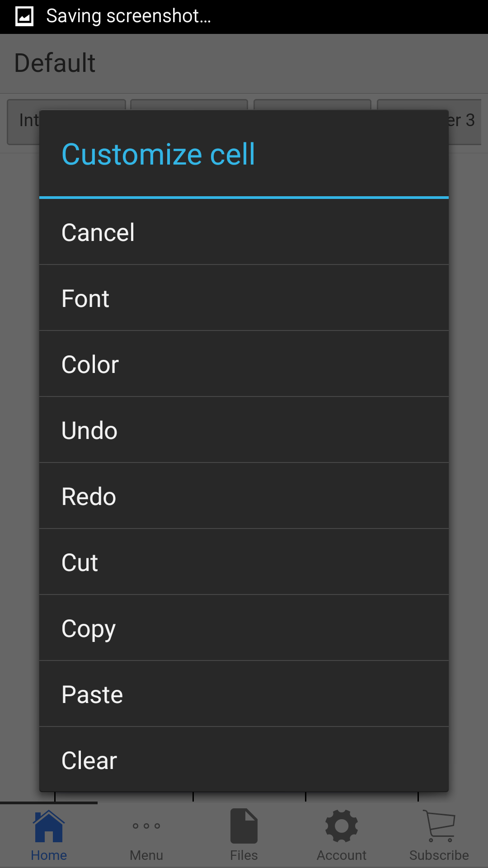Open the Color option
The image size is (488, 868).
pos(244,364)
